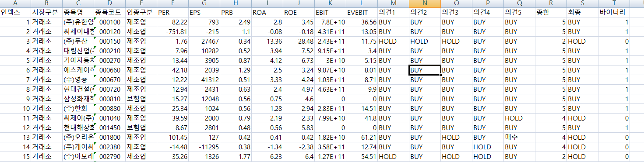
Task: Select the 매수 cell in 의견5 column
Action: [519, 137]
